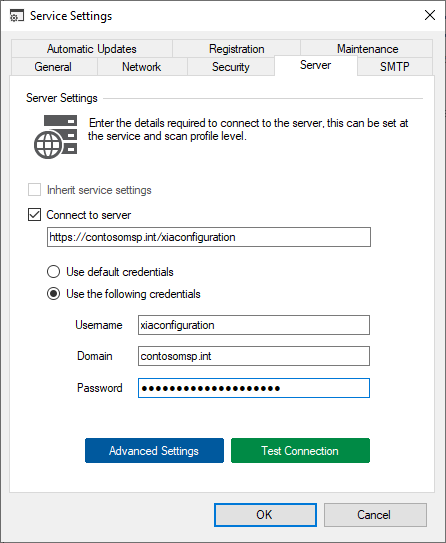Open the General tab
This screenshot has width=446, height=543.
pyautogui.click(x=53, y=66)
